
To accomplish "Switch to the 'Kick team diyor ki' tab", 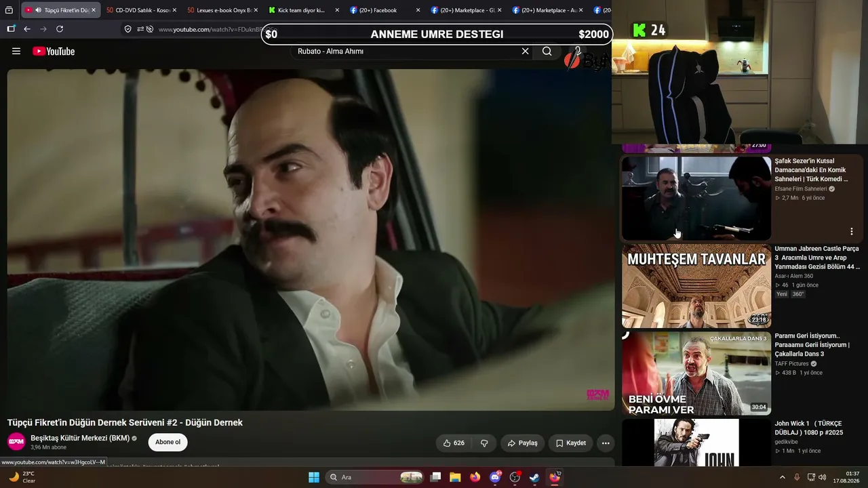I will (304, 10).
